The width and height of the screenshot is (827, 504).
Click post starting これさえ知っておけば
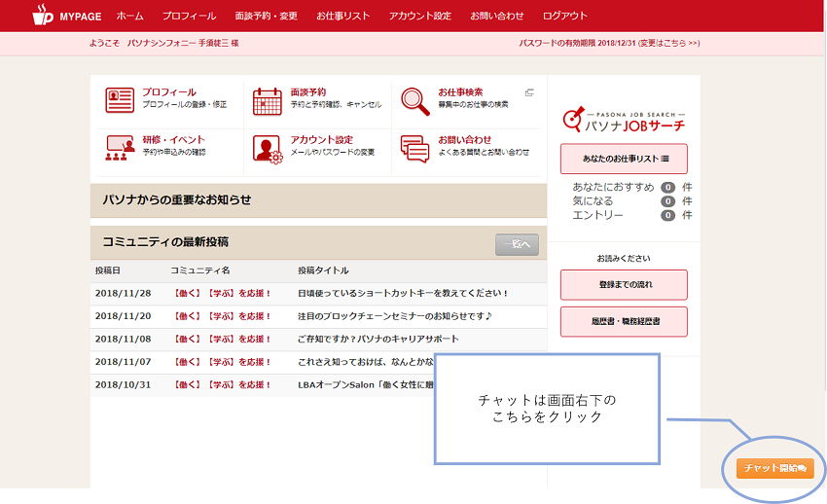(x=366, y=362)
